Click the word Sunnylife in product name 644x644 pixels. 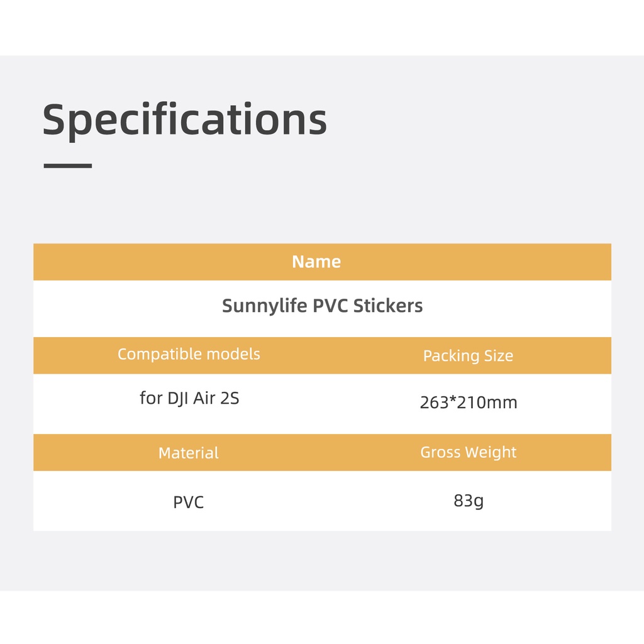coord(264,306)
